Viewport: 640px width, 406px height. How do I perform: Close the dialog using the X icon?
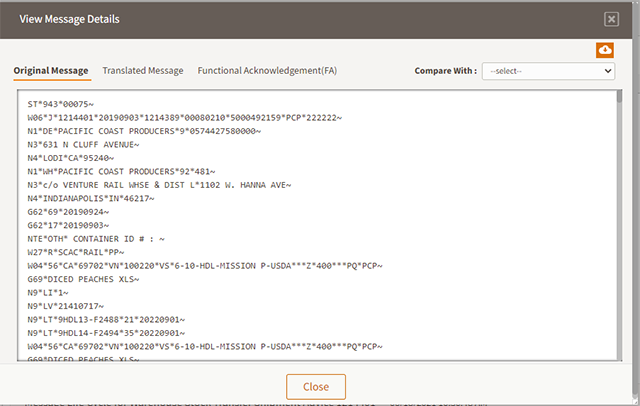(611, 19)
